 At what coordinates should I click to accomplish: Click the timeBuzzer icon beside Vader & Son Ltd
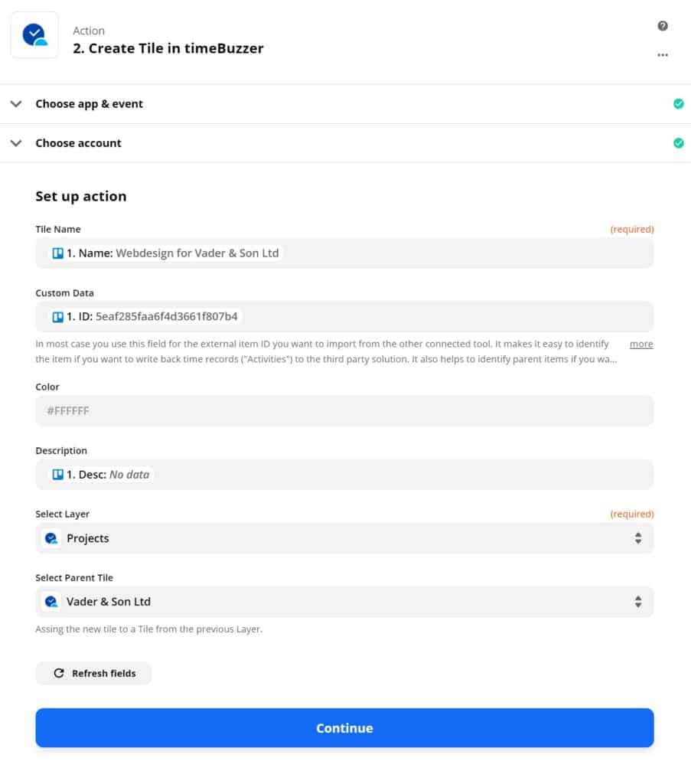coord(51,601)
